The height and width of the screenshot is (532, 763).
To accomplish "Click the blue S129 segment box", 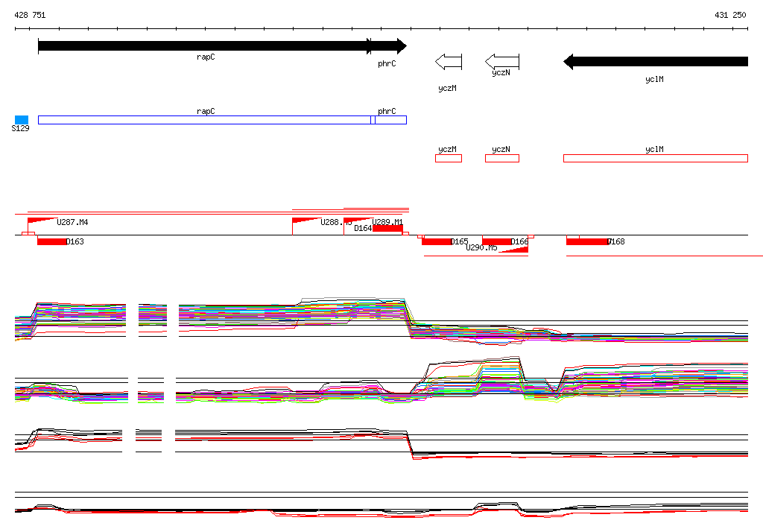I will click(22, 120).
